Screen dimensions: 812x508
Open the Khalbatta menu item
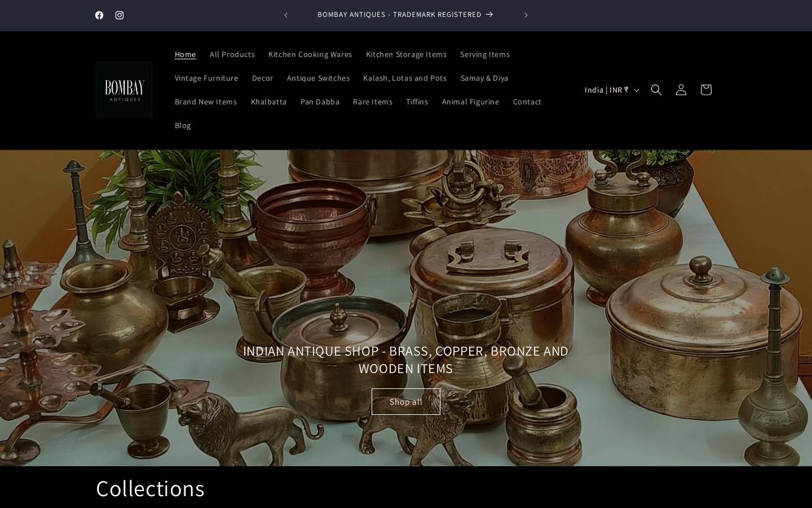tap(269, 102)
